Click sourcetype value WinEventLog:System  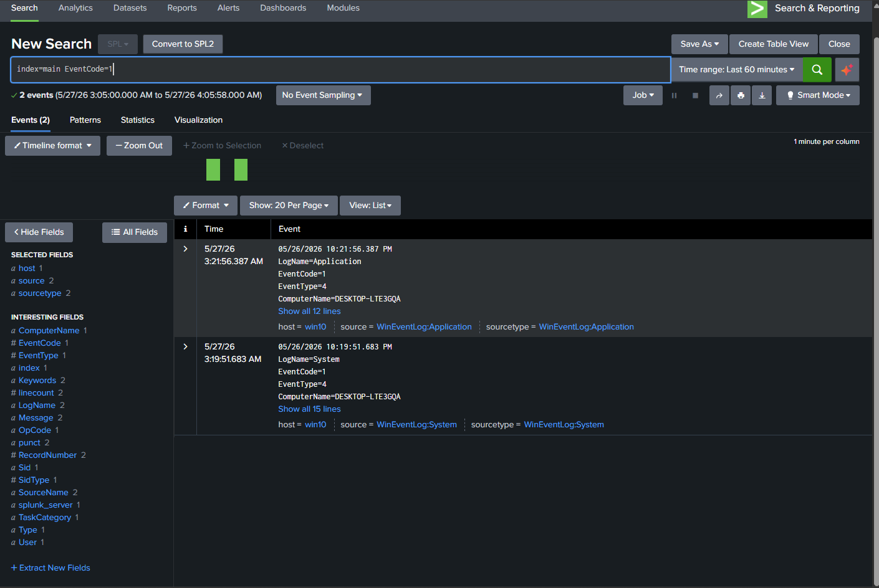tap(564, 425)
